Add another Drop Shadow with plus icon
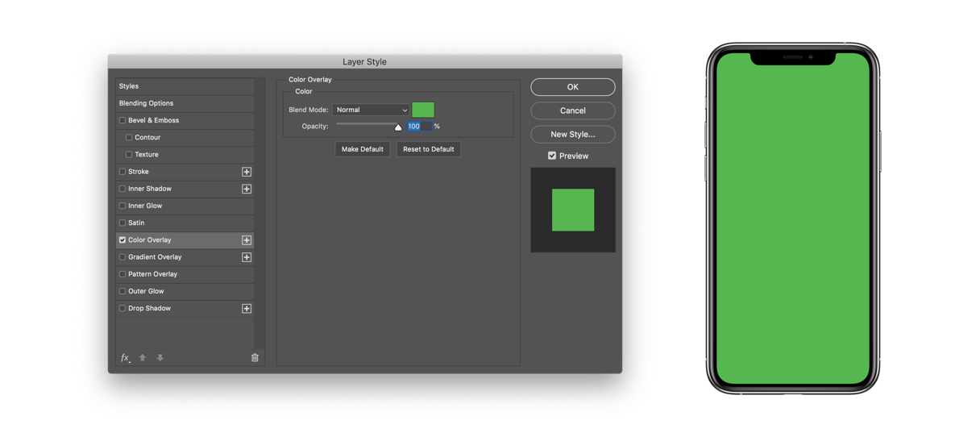 click(247, 309)
